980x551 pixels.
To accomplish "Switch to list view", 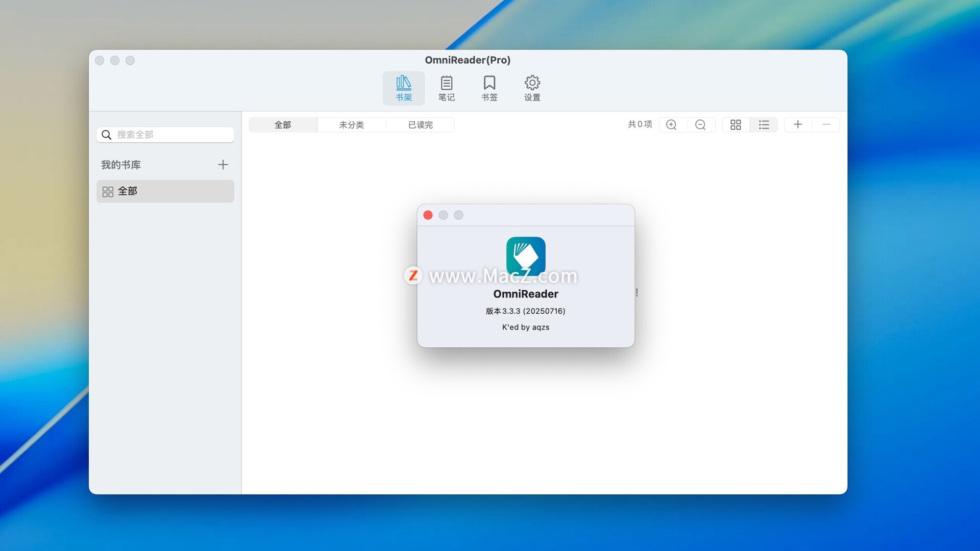I will pos(764,124).
